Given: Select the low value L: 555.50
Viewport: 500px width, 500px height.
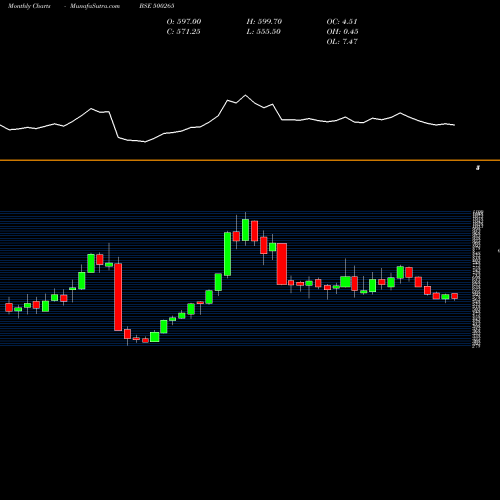Looking at the screenshot, I should coord(264,32).
